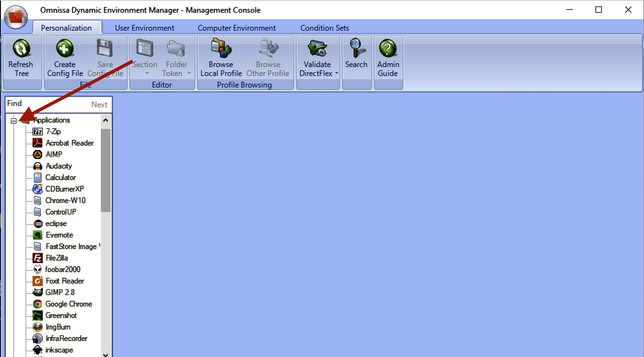Screen dimensions: 644x357
Task: Open the Admin Guide help icon
Action: pos(388,49)
